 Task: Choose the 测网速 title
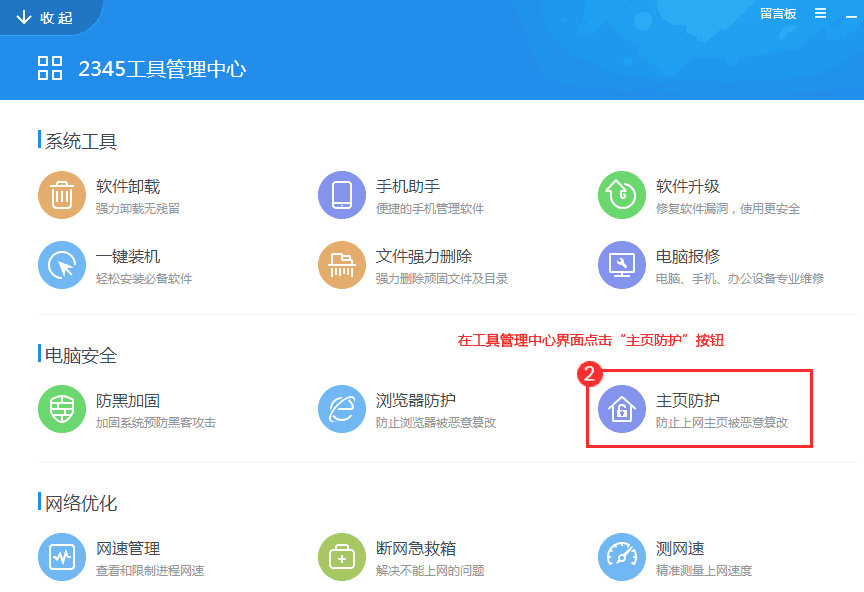[680, 548]
